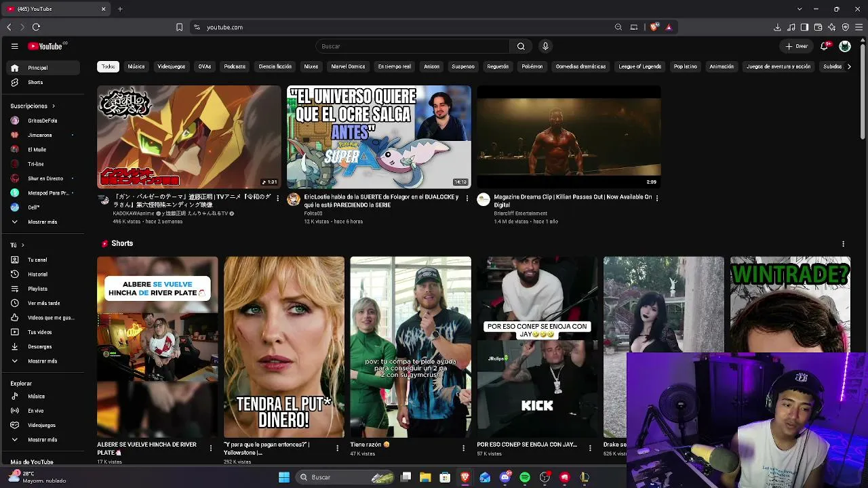Open Brave Rewards triangle icon
The image size is (868, 488).
tap(669, 27)
